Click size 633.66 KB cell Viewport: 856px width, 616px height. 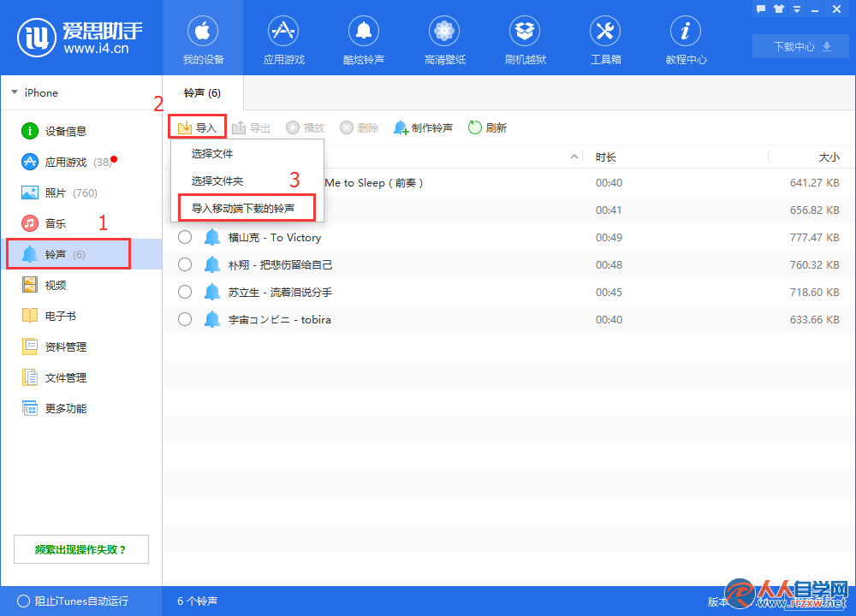pos(815,319)
